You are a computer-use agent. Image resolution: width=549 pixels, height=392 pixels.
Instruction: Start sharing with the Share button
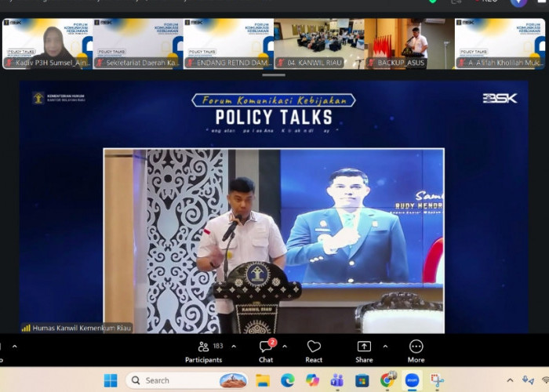[364, 352]
